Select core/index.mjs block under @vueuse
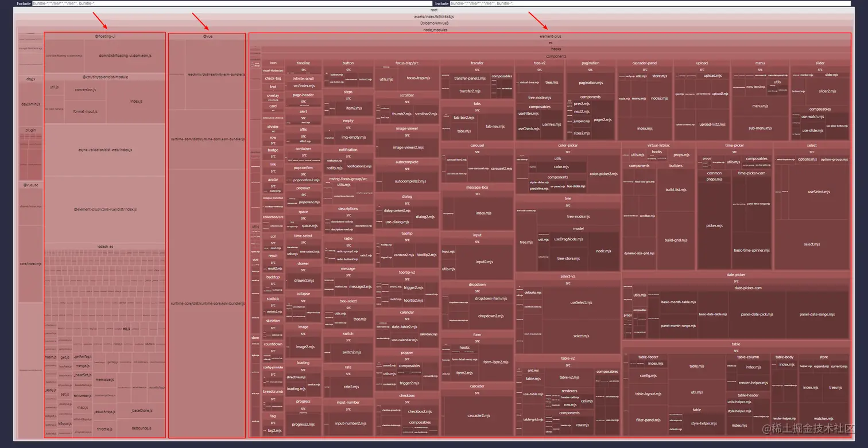This screenshot has height=448, width=868. click(30, 264)
